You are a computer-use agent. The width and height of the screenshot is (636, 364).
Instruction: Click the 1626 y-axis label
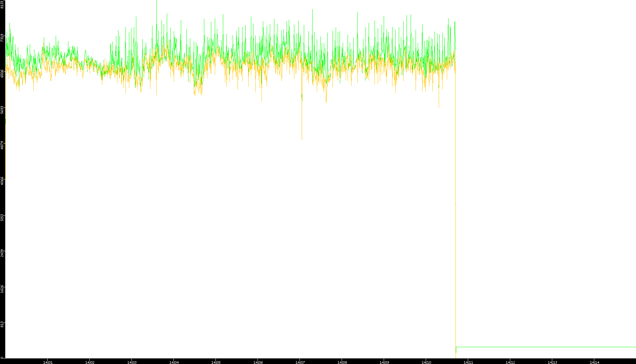coord(2,289)
